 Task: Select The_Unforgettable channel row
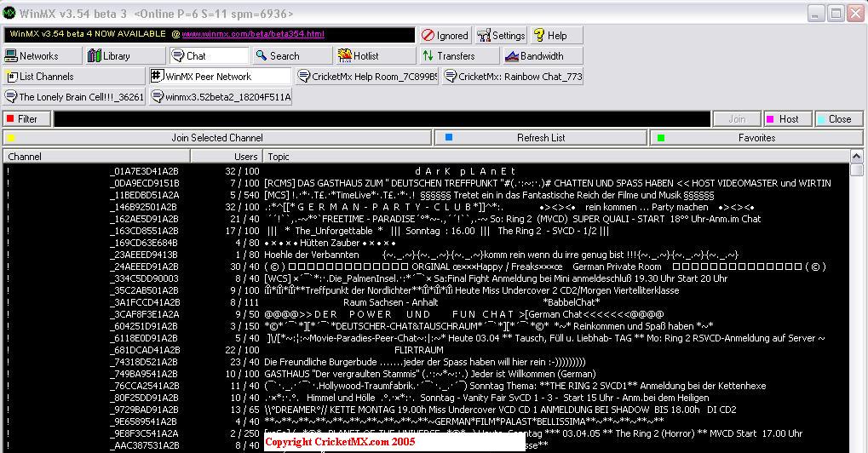tap(426, 231)
